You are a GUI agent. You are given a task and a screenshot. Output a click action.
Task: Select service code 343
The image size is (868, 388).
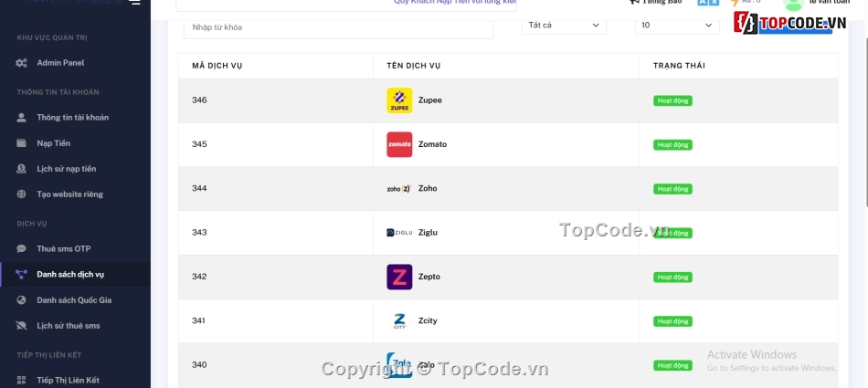point(199,233)
